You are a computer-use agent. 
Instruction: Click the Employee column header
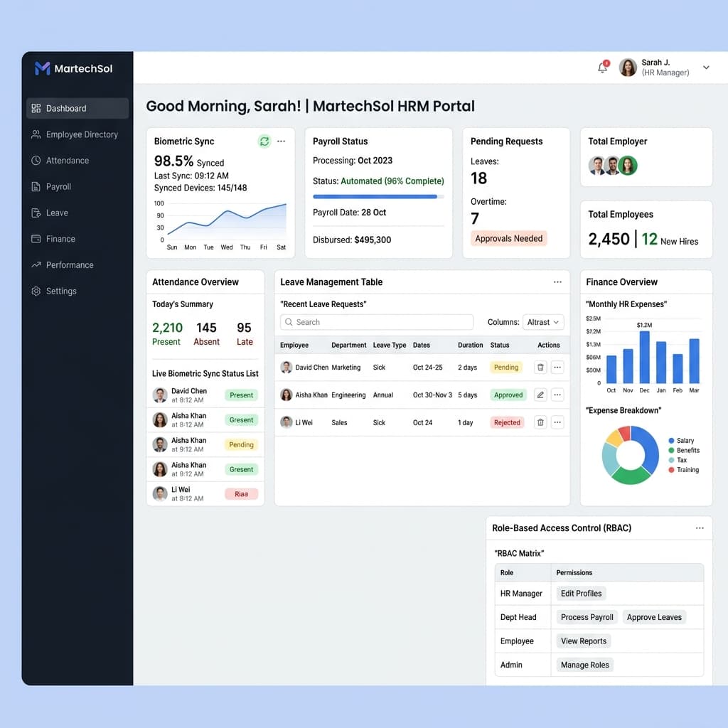coord(294,345)
